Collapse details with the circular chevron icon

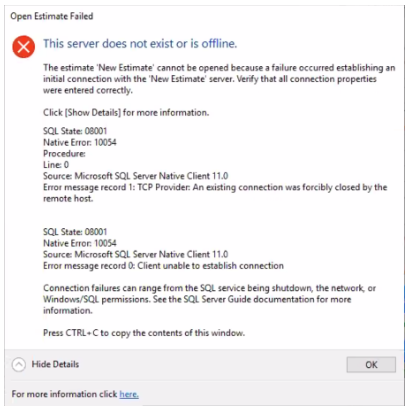click(19, 364)
